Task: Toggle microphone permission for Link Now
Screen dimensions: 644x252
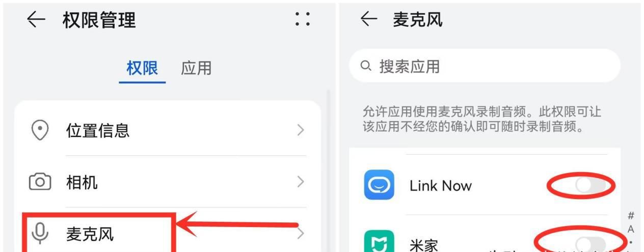Action: coord(591,186)
